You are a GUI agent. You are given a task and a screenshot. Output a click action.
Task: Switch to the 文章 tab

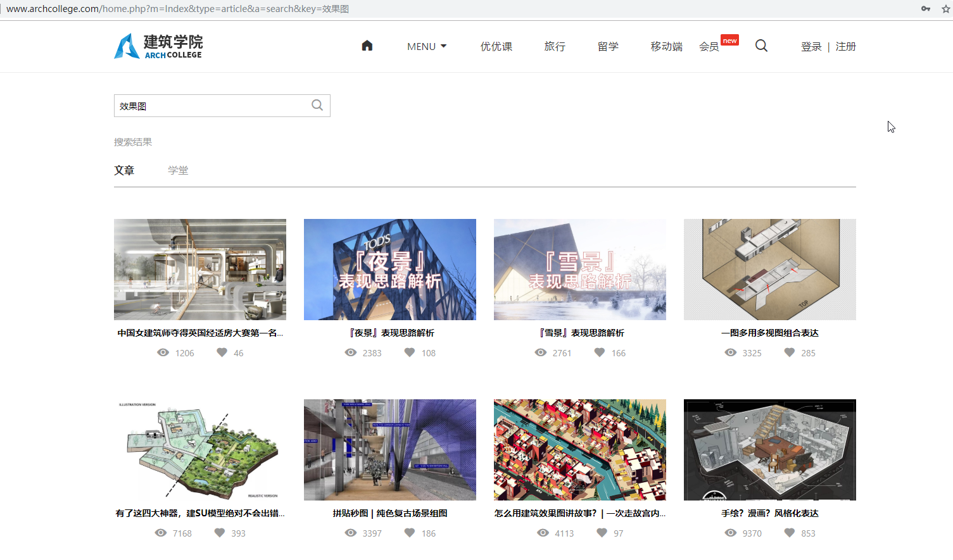click(x=124, y=170)
